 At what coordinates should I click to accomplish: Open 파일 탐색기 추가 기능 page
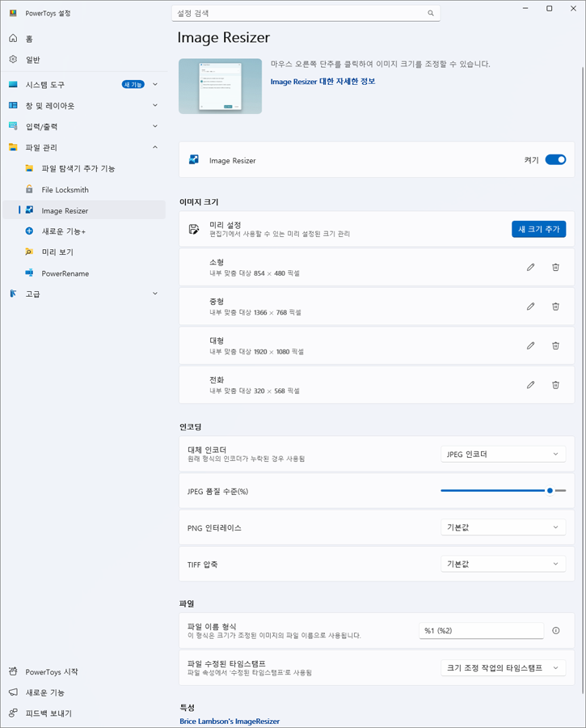tap(84, 168)
